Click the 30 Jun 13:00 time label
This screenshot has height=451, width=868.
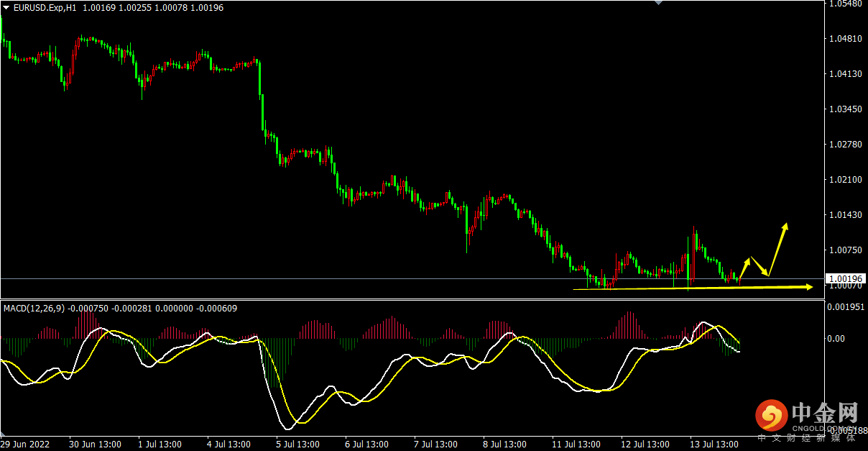click(95, 445)
